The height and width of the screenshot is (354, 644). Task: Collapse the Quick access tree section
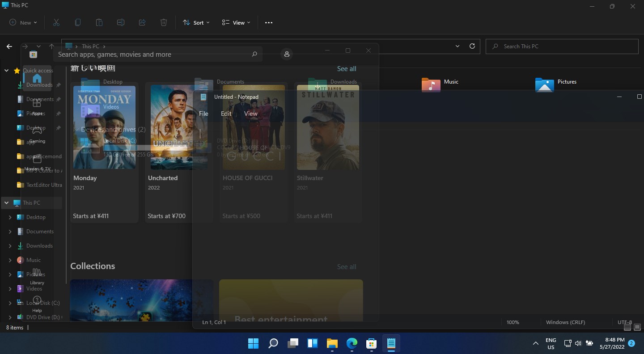[x=7, y=71]
